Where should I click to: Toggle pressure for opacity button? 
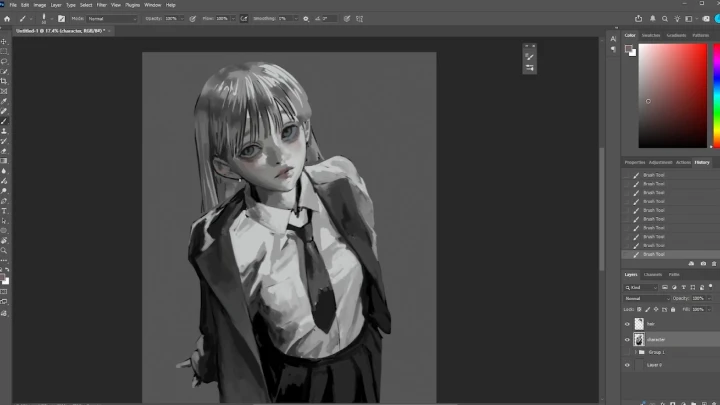point(193,19)
